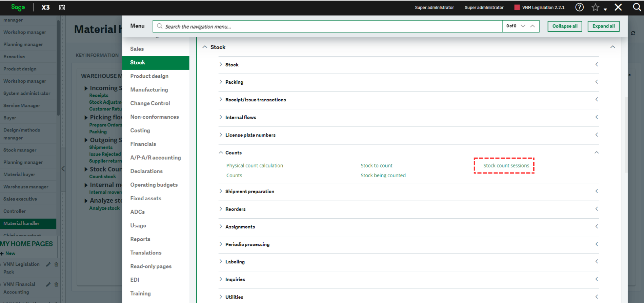Screen dimensions: 644x303
Task: Collapse the Counts subsection
Action: [x=221, y=153]
